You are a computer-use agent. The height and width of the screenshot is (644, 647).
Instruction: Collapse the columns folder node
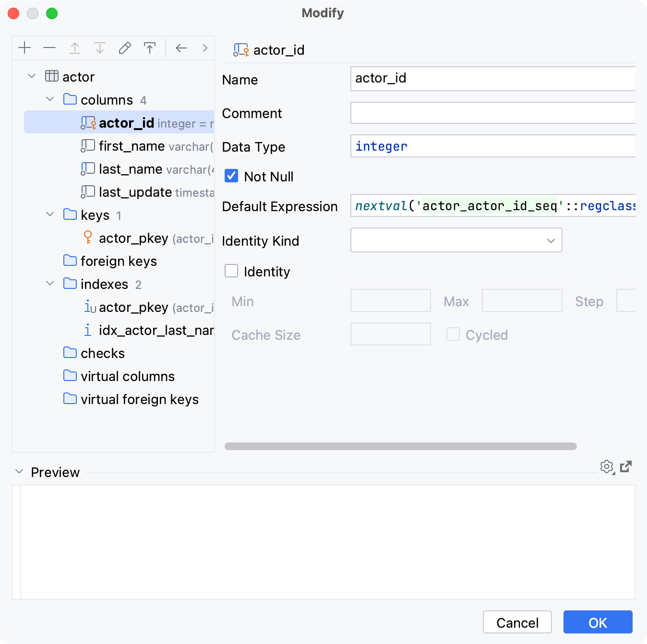pyautogui.click(x=50, y=99)
